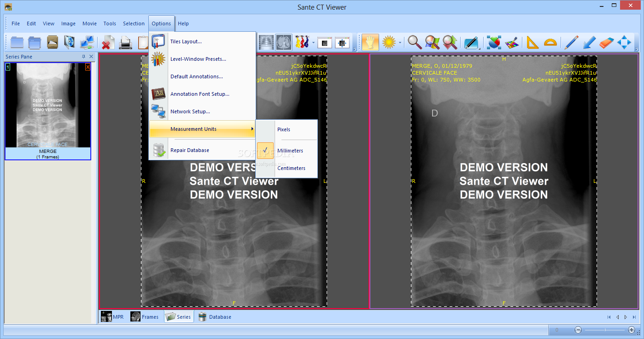
Task: Select the protractor measurement tool
Action: click(x=550, y=42)
